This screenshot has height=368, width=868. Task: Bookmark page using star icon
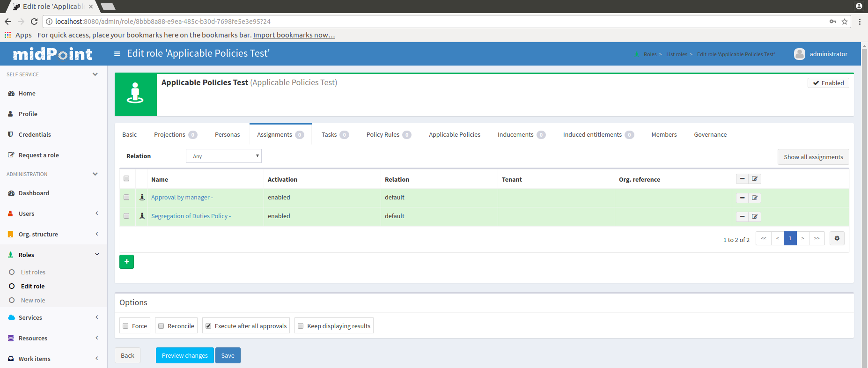coord(845,22)
